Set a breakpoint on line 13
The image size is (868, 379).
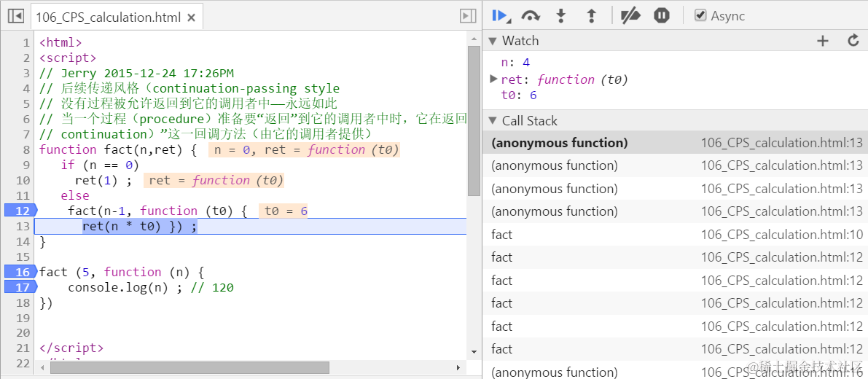click(23, 226)
